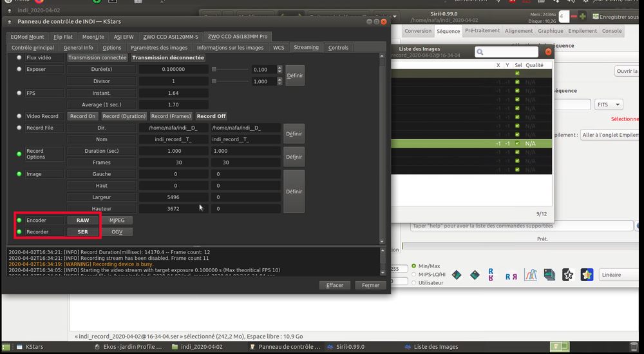The image size is (644, 354).
Task: Click the WARNING Recording device is busy log line
Action: point(81,264)
